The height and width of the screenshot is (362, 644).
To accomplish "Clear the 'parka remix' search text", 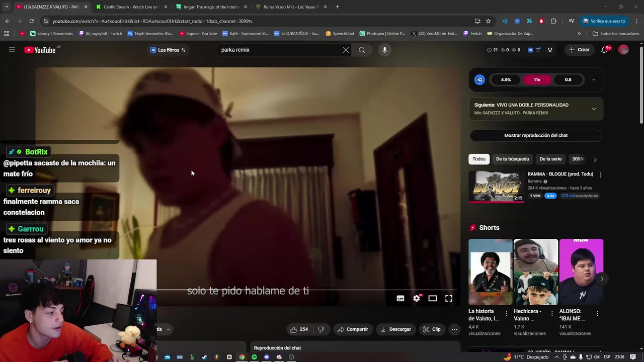I will point(346,50).
